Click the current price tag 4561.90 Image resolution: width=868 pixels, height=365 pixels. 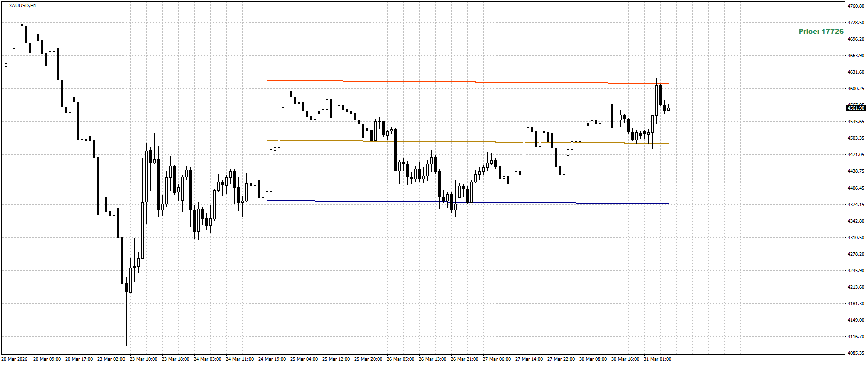pos(855,108)
